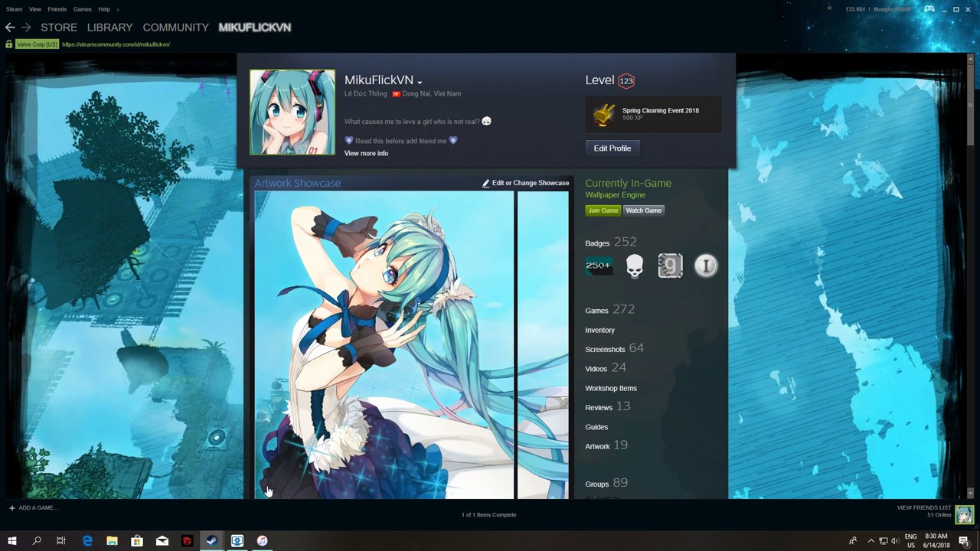980x551 pixels.
Task: Launch Microsoft Edge from the taskbar
Action: pos(87,541)
